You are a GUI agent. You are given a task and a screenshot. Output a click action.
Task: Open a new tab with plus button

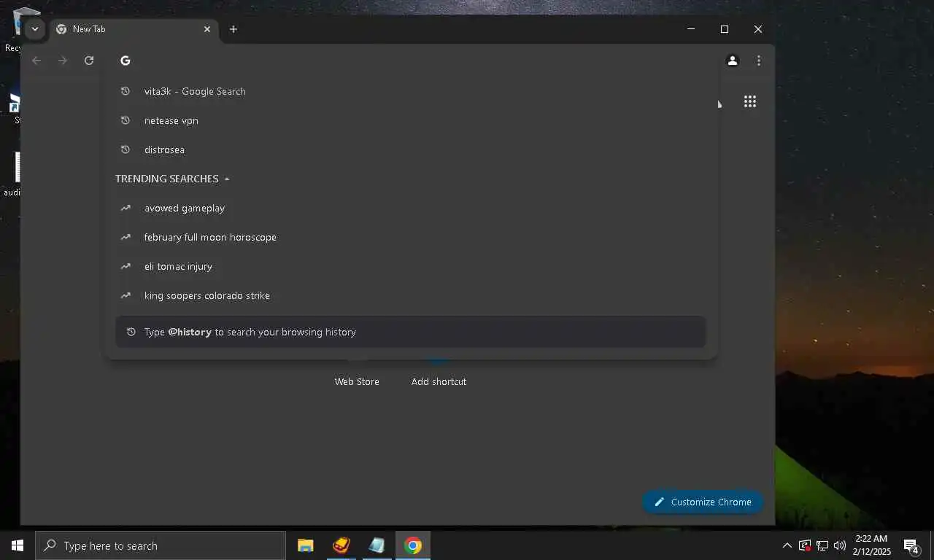point(233,29)
